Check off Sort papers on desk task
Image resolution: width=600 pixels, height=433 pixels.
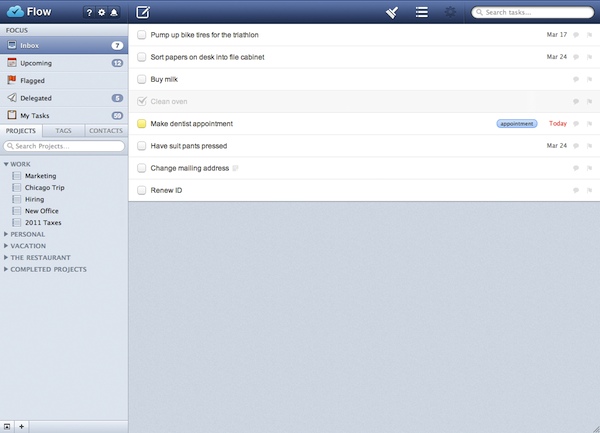(x=142, y=57)
